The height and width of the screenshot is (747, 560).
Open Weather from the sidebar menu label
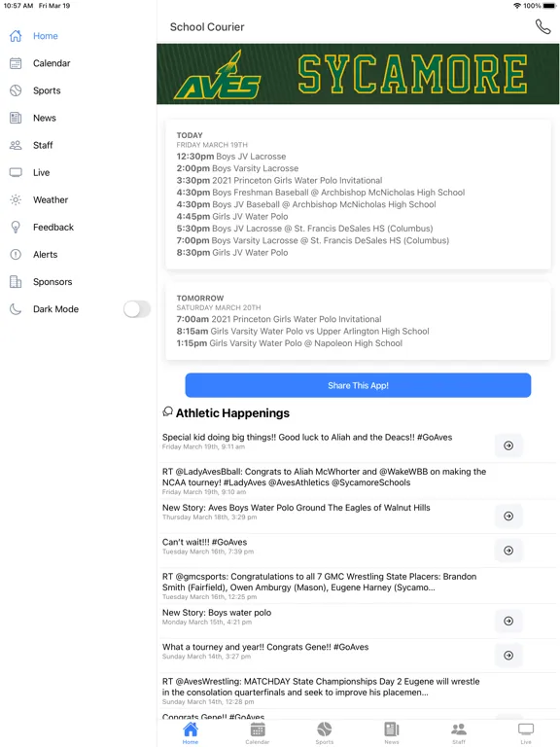(x=51, y=199)
